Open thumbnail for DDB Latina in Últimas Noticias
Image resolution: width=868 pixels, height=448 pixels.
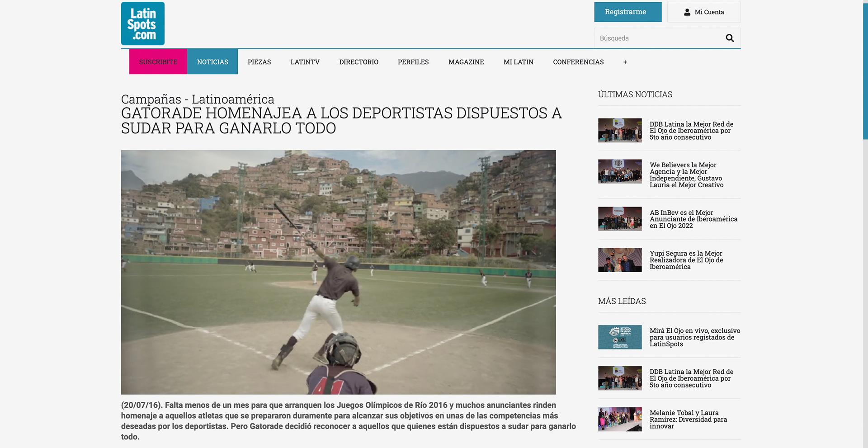(620, 130)
